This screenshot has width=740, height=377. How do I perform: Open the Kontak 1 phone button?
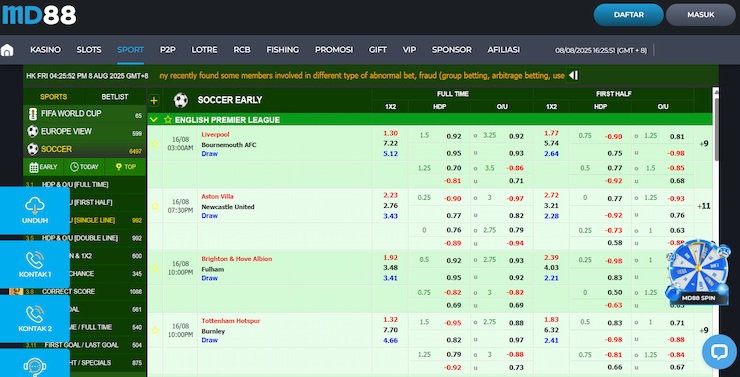tap(35, 264)
